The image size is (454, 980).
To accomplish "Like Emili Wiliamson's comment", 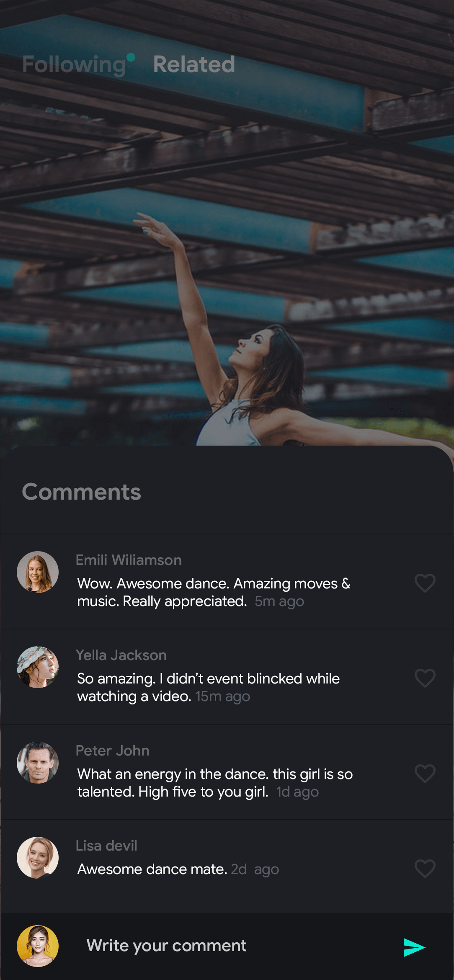I will point(425,583).
